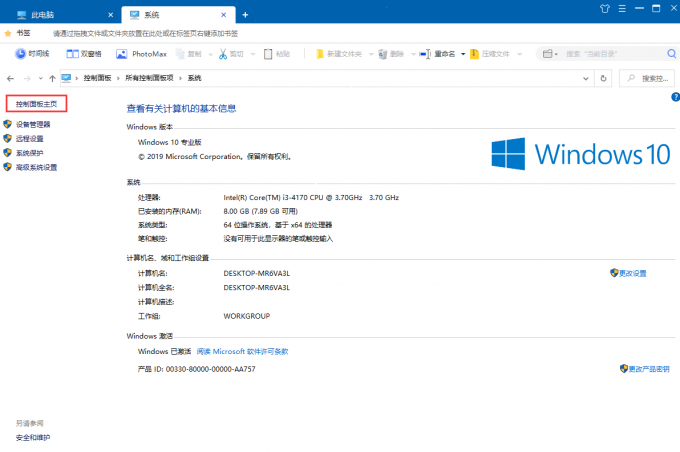Enable 双窗格 dual-pane view
The image size is (680, 452).
tap(84, 54)
